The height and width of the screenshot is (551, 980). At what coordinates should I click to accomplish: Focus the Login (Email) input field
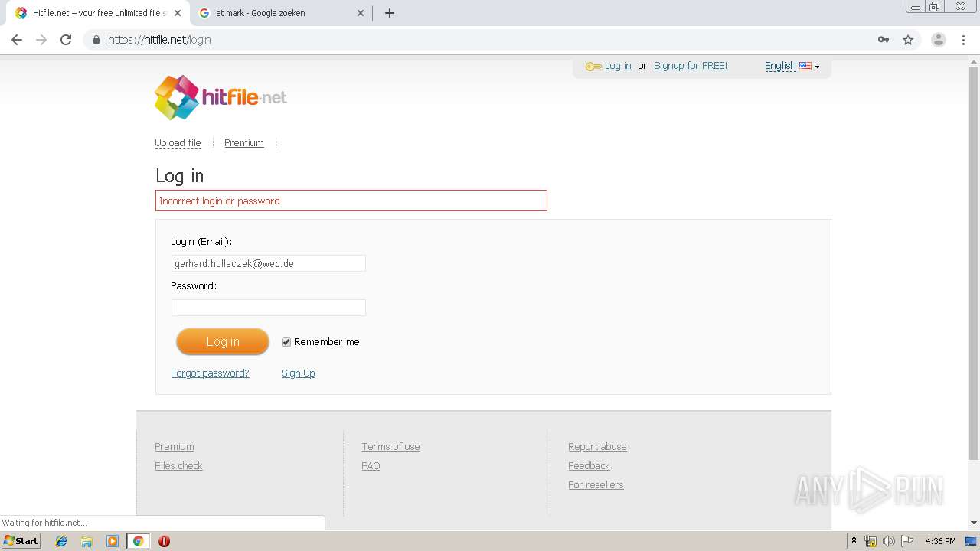[268, 263]
